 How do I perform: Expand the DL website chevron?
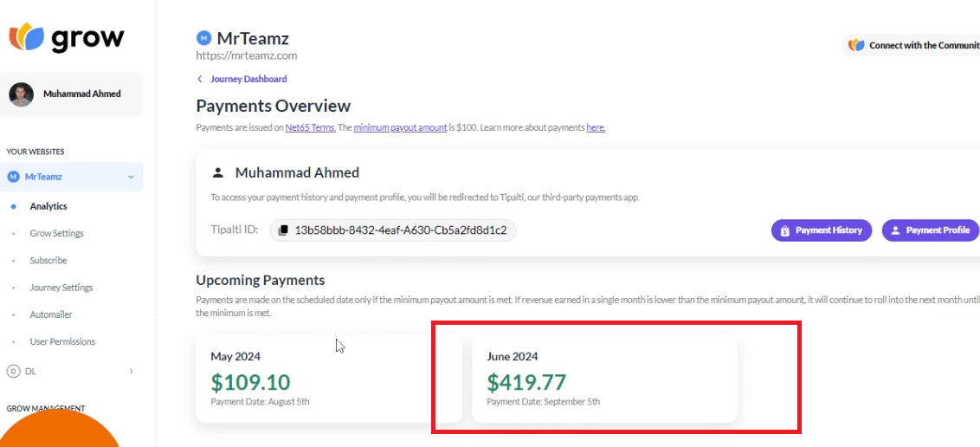[x=132, y=372]
